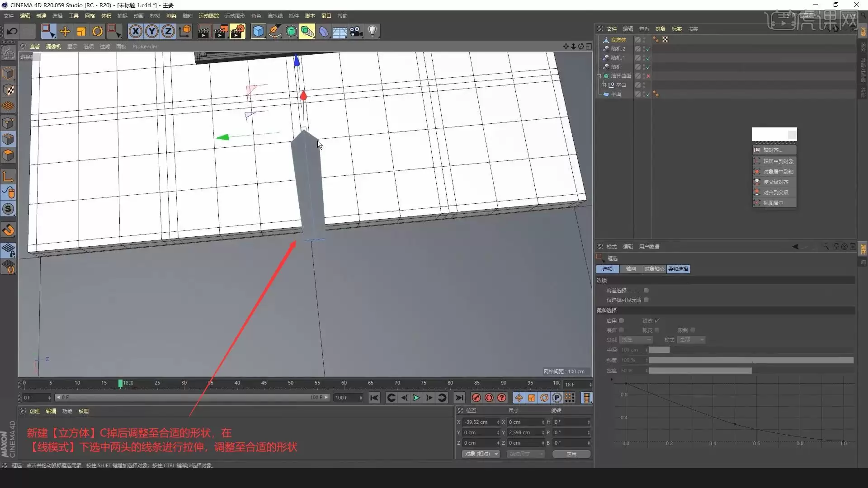Image resolution: width=868 pixels, height=488 pixels.
Task: Toggle the green check on 平面
Action: [x=648, y=94]
